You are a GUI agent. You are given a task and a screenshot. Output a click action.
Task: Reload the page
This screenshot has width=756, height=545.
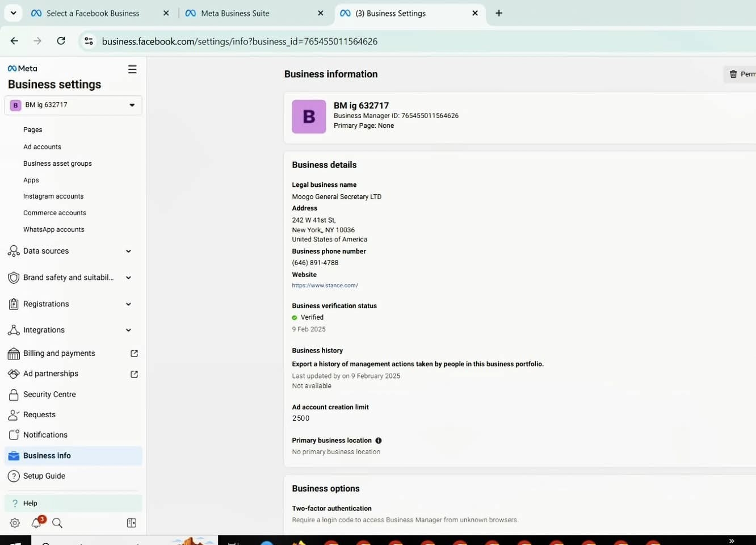pyautogui.click(x=61, y=41)
